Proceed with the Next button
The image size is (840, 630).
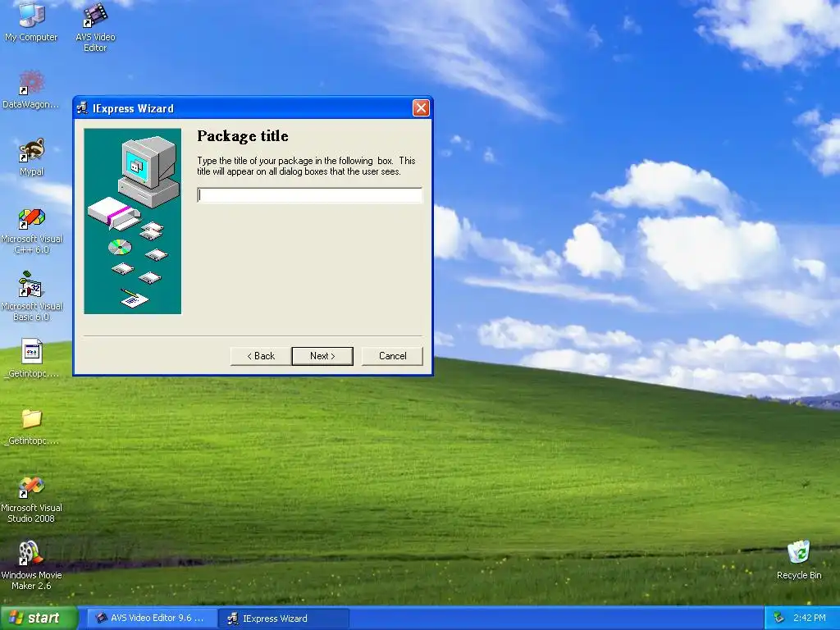tap(322, 356)
